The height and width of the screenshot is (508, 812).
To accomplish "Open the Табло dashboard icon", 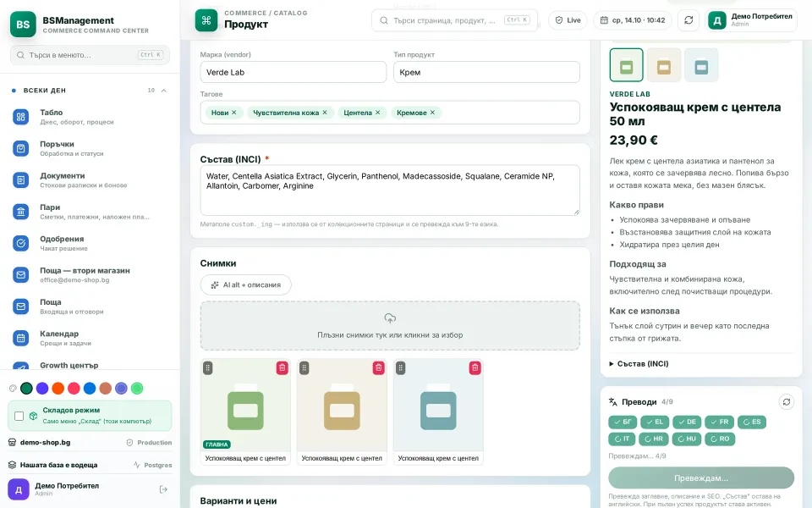I will (x=20, y=117).
